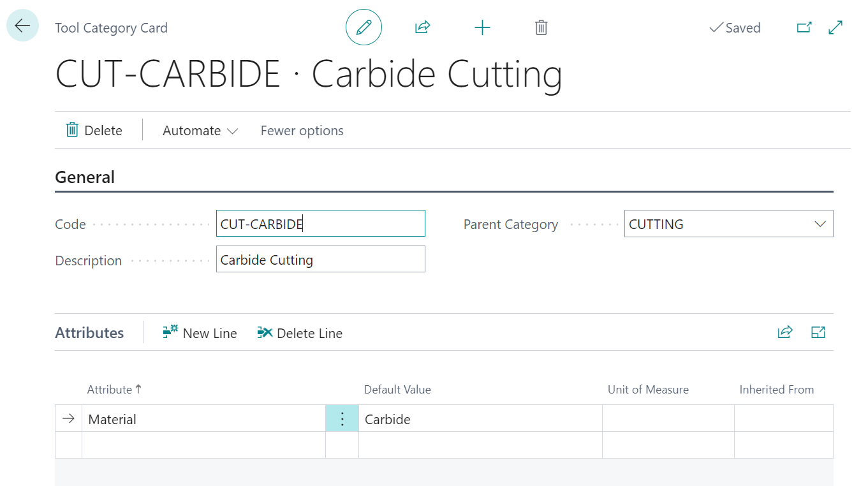Click Fewer options
The image size is (868, 486).
coord(302,131)
